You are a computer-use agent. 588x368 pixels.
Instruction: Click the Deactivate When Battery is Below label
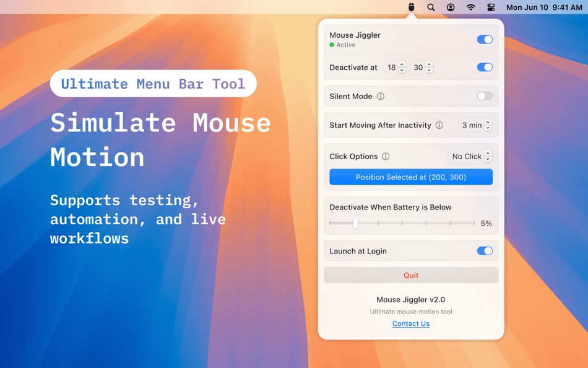[x=391, y=208]
